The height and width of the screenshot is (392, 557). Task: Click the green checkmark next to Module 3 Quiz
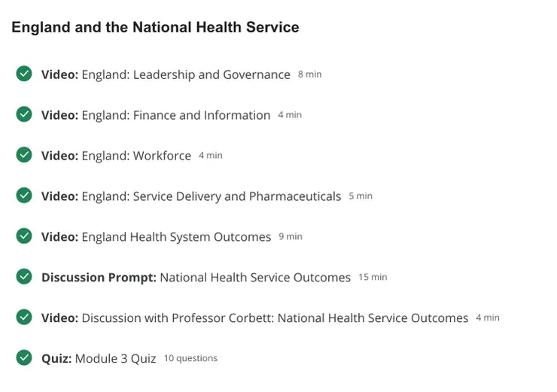pyautogui.click(x=24, y=358)
